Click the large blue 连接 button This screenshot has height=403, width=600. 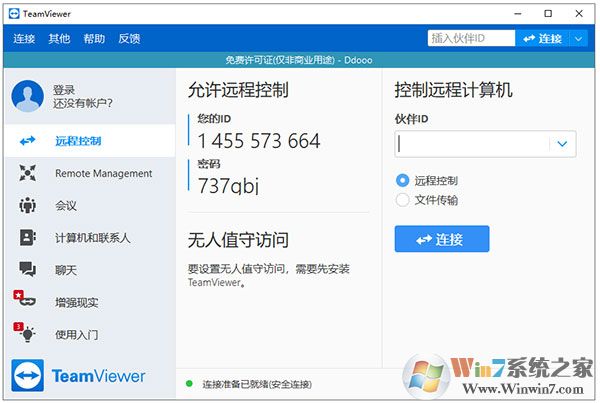click(x=442, y=239)
